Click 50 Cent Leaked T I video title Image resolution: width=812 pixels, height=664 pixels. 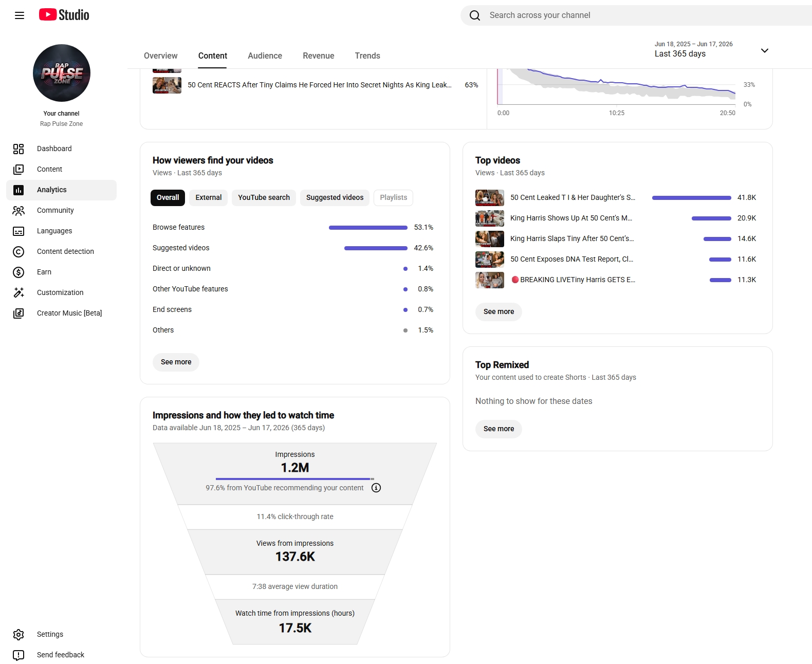[573, 197]
